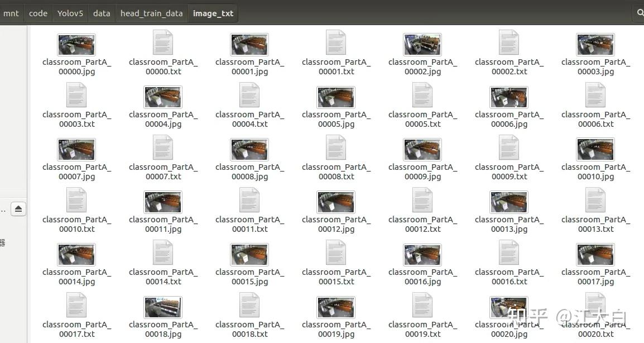Go to the mnt folder in the path bar
644x343 pixels.
click(11, 13)
